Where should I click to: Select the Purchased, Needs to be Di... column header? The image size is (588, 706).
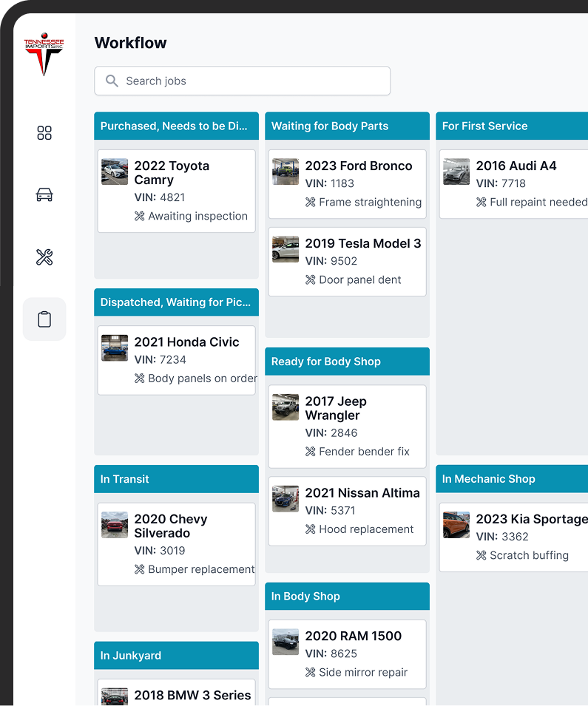[x=176, y=126]
